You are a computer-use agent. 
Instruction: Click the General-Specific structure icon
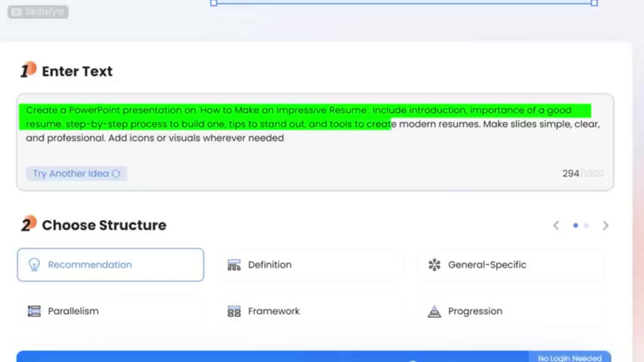(x=434, y=265)
